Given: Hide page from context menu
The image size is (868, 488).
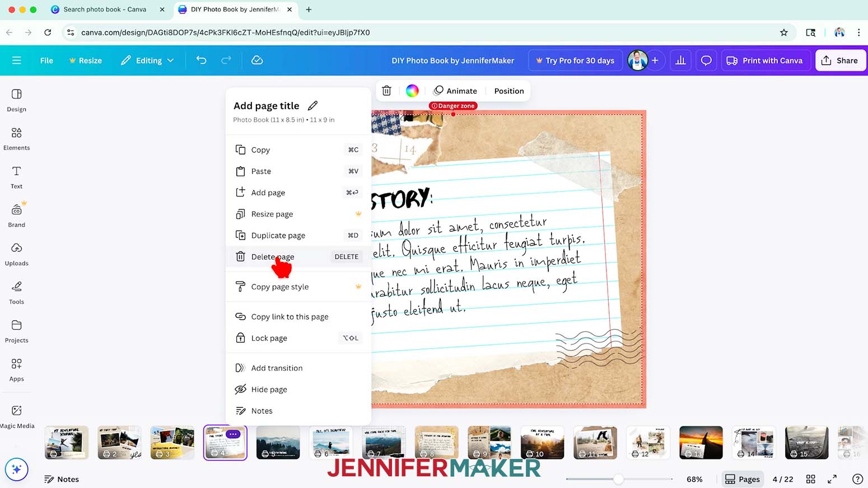Looking at the screenshot, I should click(x=298, y=390).
